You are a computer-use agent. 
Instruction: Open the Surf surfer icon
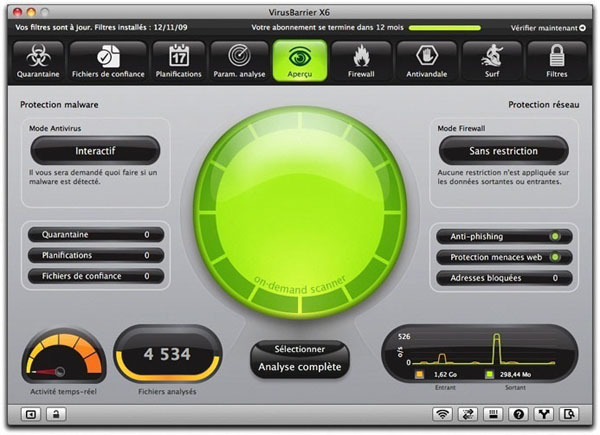(x=492, y=61)
